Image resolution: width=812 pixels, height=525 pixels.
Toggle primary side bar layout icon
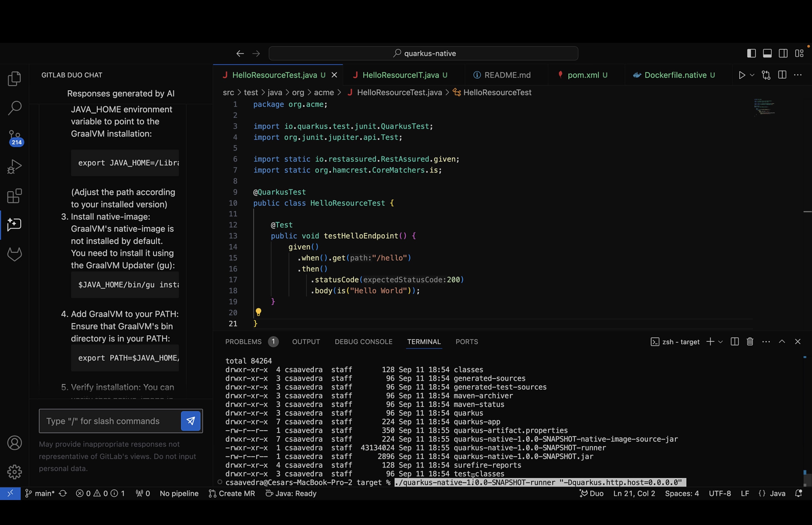point(751,53)
